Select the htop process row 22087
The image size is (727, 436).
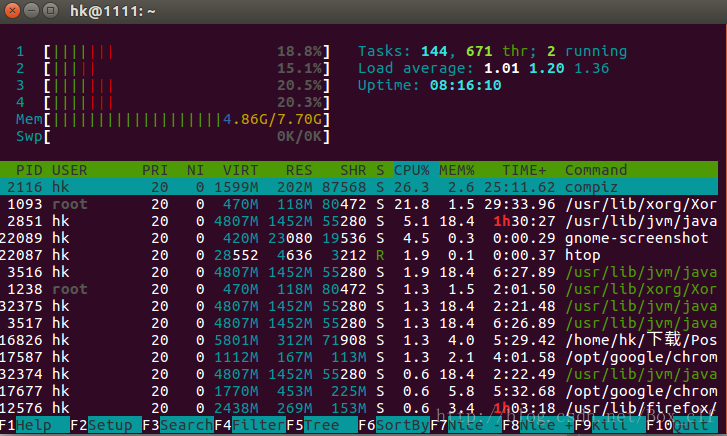[x=359, y=255]
